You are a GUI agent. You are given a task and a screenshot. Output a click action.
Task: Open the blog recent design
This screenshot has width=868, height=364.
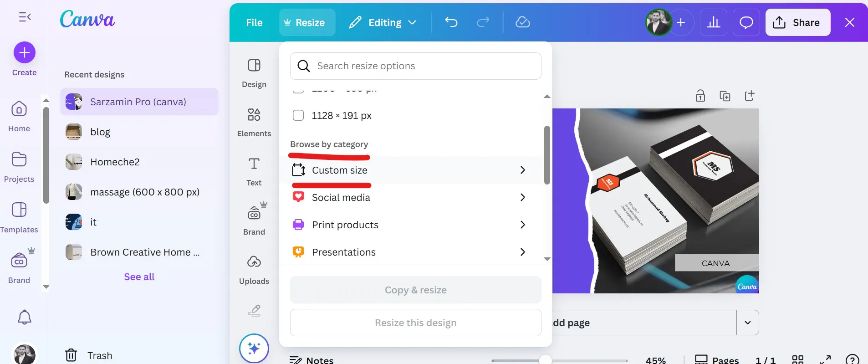pos(139,132)
